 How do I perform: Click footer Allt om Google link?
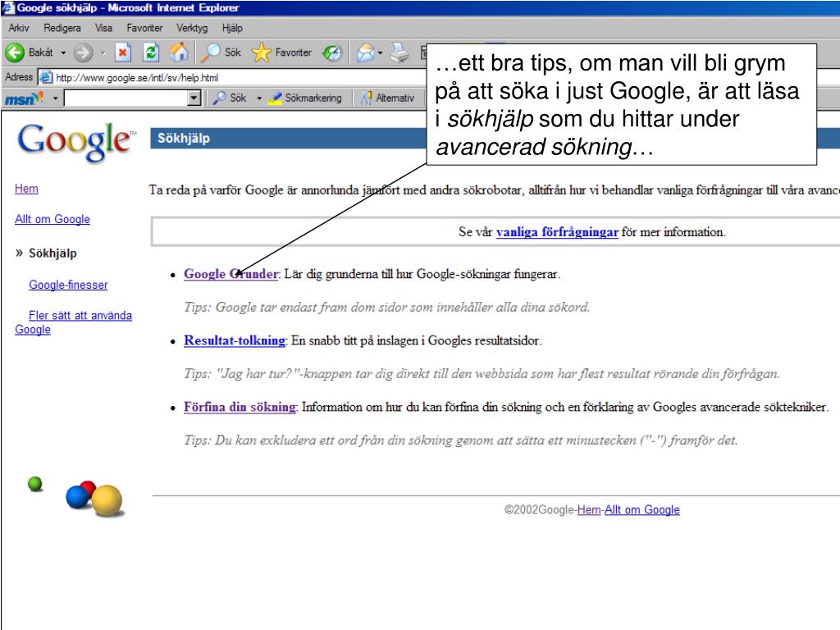tap(641, 509)
